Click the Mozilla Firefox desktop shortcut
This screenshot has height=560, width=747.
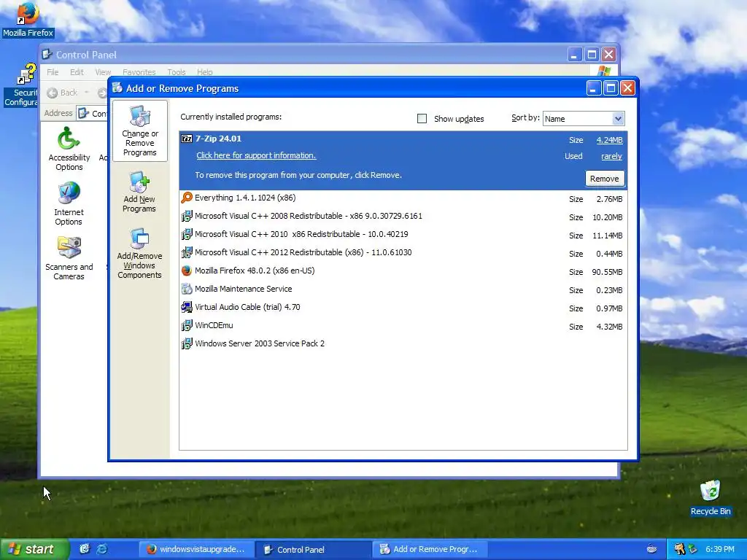[28, 20]
